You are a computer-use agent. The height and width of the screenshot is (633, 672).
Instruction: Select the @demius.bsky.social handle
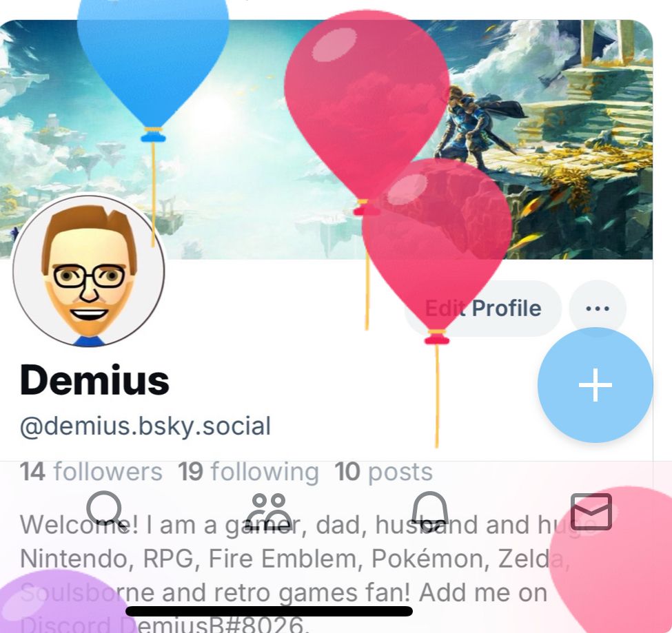point(145,426)
